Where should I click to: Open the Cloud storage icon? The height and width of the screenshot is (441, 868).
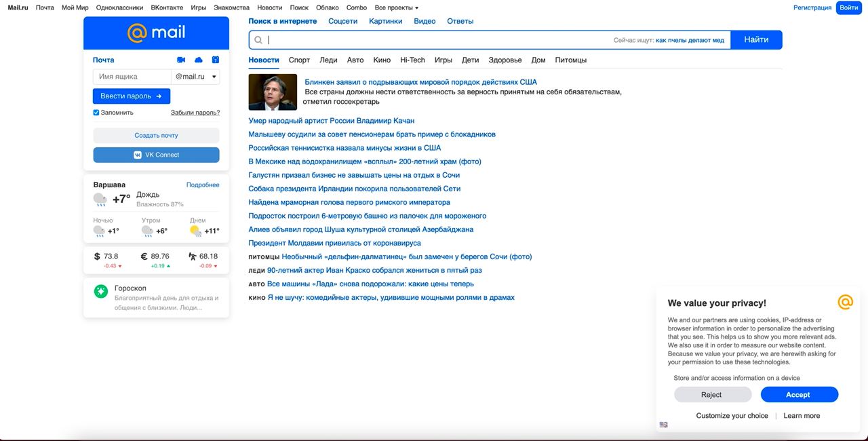[x=199, y=60]
